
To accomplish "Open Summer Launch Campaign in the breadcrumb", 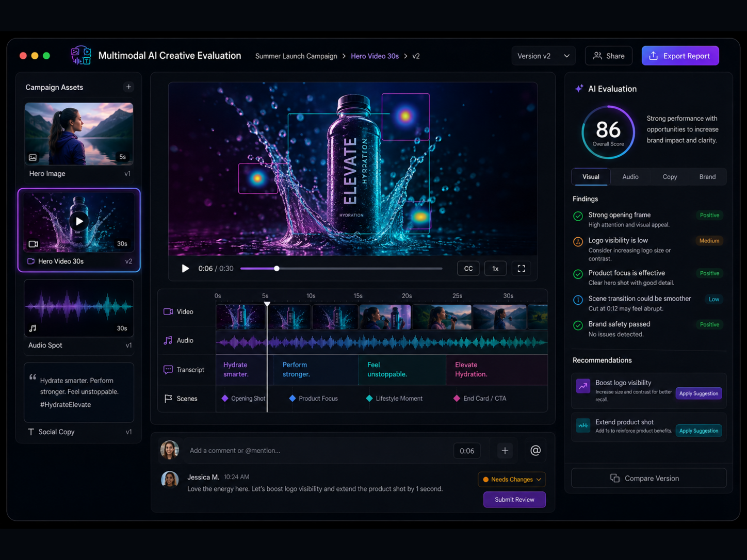I will point(296,56).
